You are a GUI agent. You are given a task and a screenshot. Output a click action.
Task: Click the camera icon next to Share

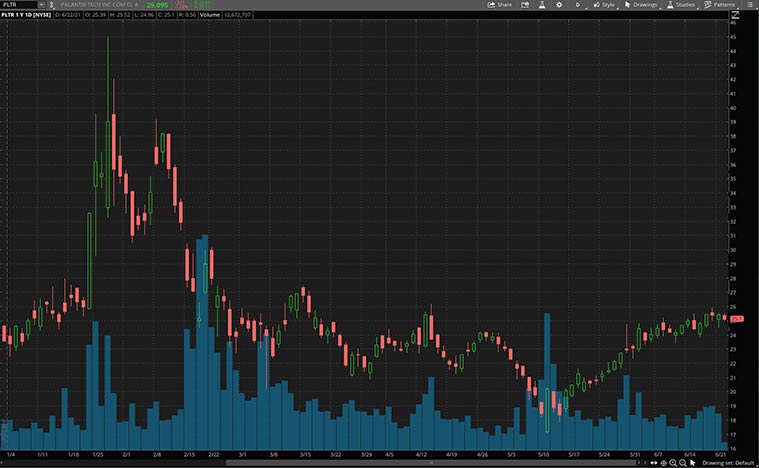point(526,5)
